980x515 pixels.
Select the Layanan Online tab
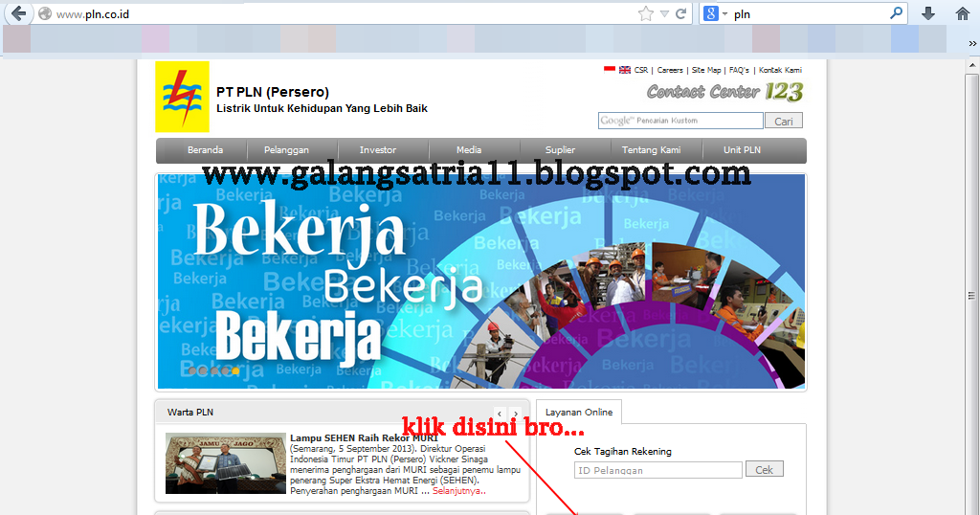pos(579,412)
